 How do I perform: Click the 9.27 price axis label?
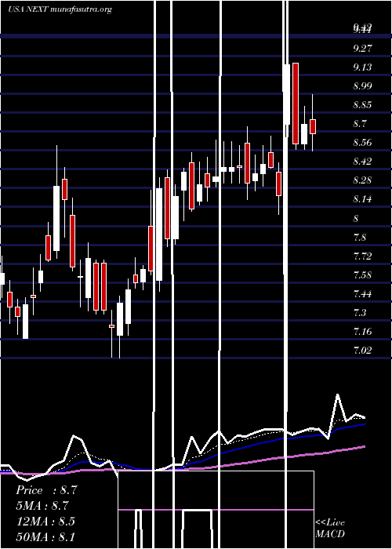pos(362,49)
